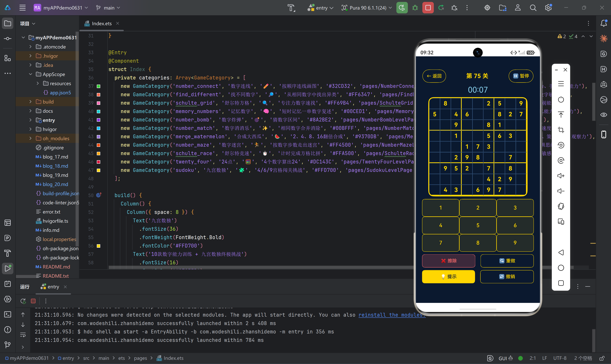Tap the 暂停 pause button in emulator
The width and height of the screenshot is (611, 364).
coord(521,76)
